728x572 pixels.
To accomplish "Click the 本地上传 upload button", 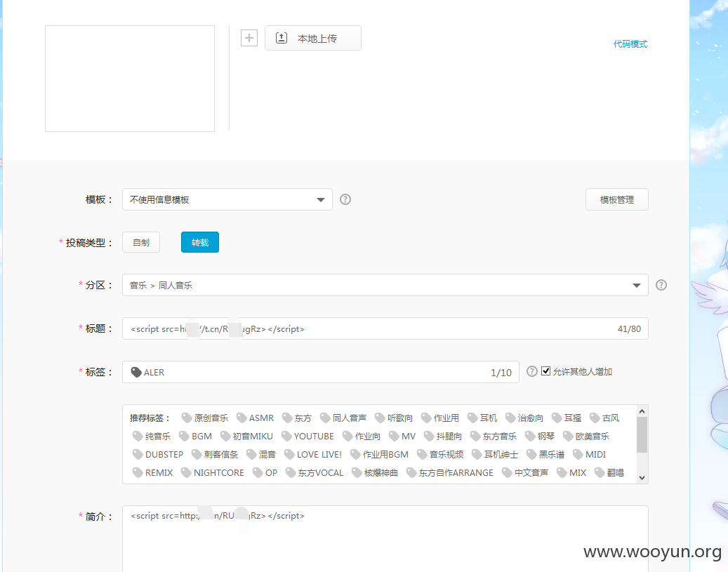I will point(313,38).
